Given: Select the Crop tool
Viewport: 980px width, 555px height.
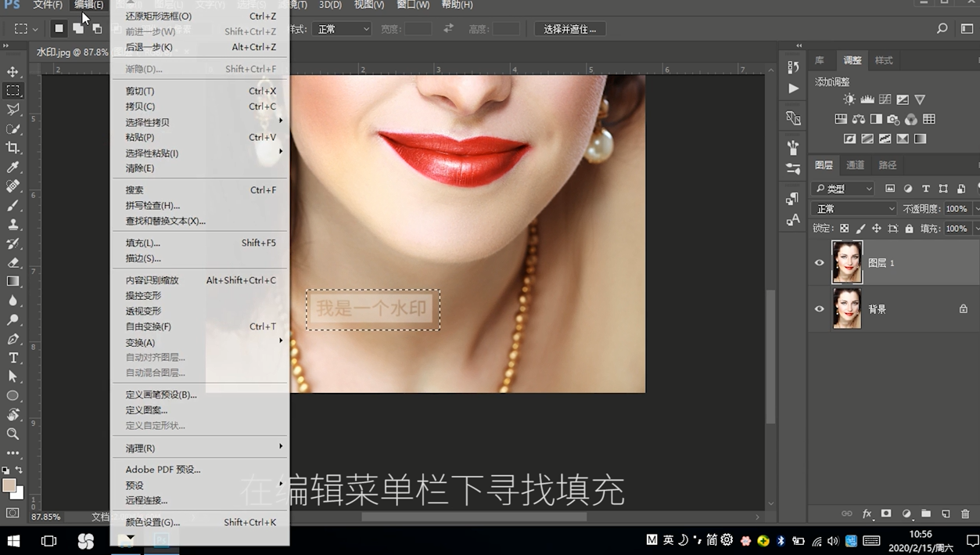Looking at the screenshot, I should tap(13, 147).
